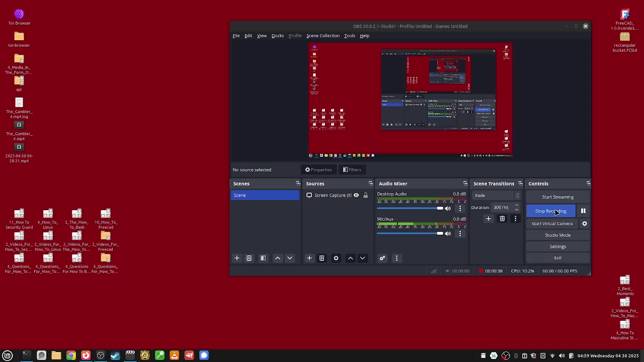
Task: Pause recording with the pause icon
Action: 583,211
